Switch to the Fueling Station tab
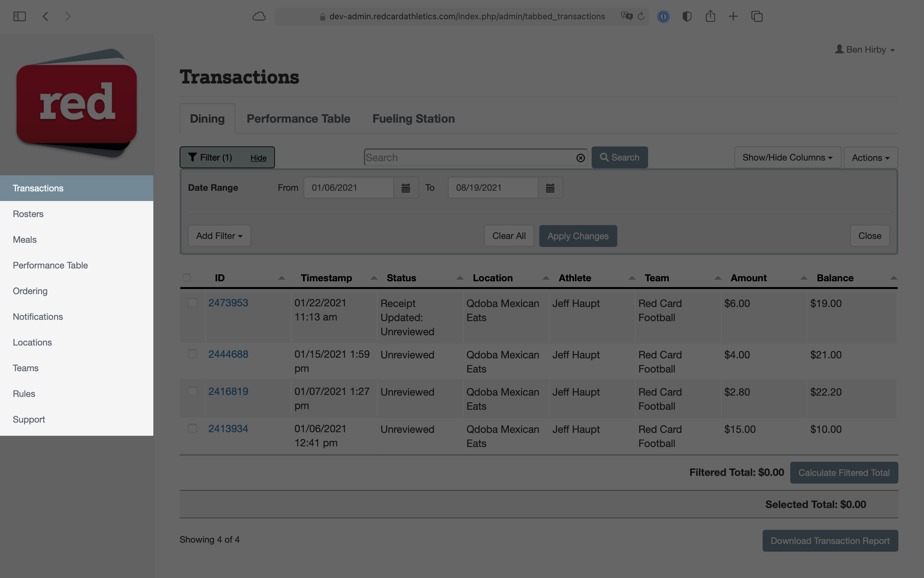Screen dimensions: 924x578 pyautogui.click(x=414, y=118)
